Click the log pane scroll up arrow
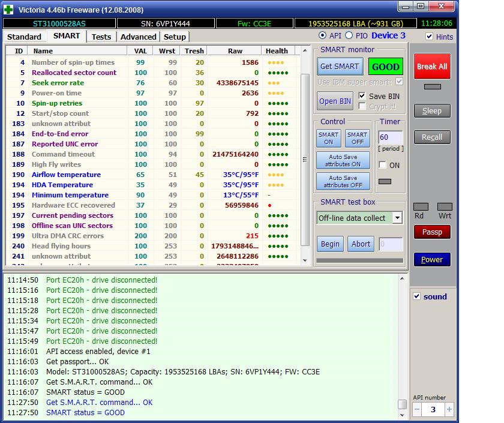This screenshot has height=423, width=504. tap(402, 278)
